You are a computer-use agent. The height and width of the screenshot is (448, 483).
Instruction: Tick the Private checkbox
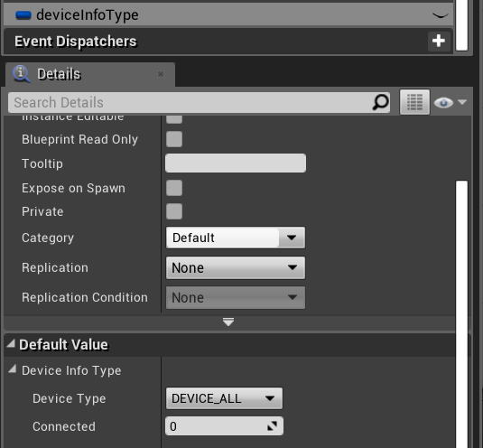174,211
